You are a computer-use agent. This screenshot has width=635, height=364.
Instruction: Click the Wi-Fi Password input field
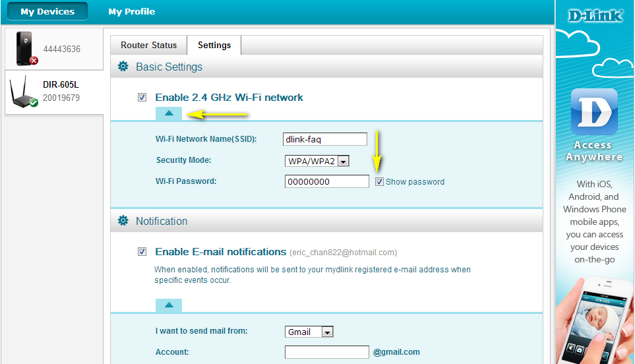(326, 181)
